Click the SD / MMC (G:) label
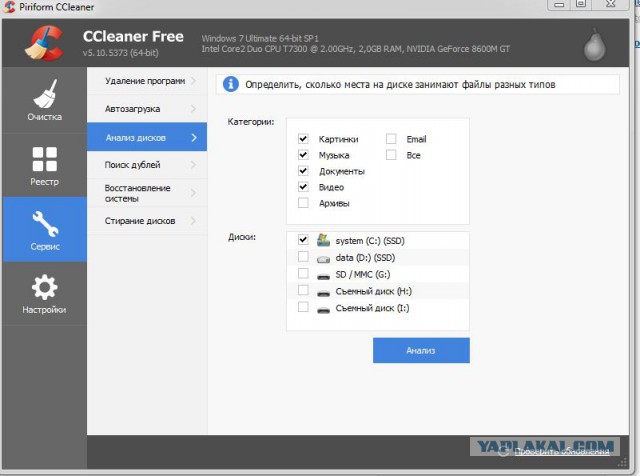Screen dimensions: 640x476 point(363,274)
